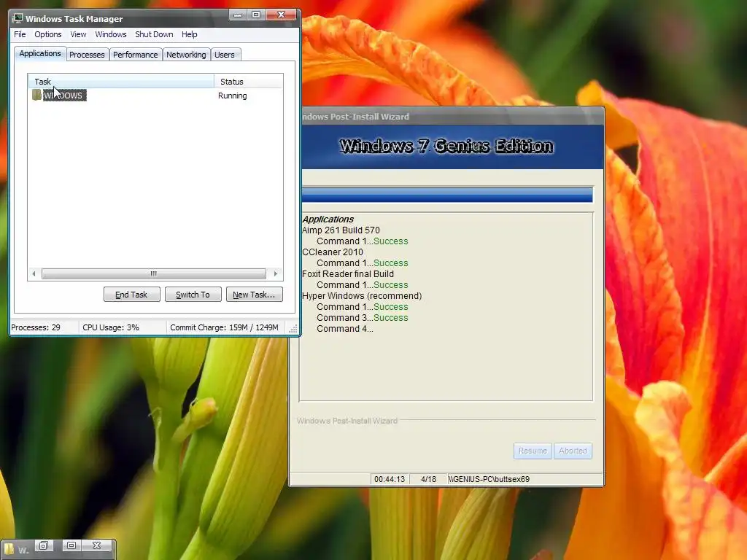This screenshot has height=560, width=747.
Task: Open the File menu in Task Manager
Action: 20,34
